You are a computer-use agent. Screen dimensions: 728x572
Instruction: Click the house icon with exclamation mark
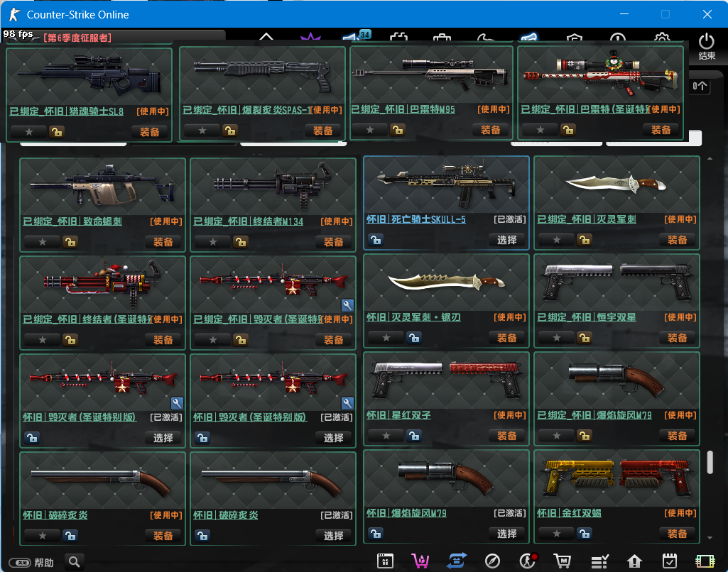[x=634, y=561]
